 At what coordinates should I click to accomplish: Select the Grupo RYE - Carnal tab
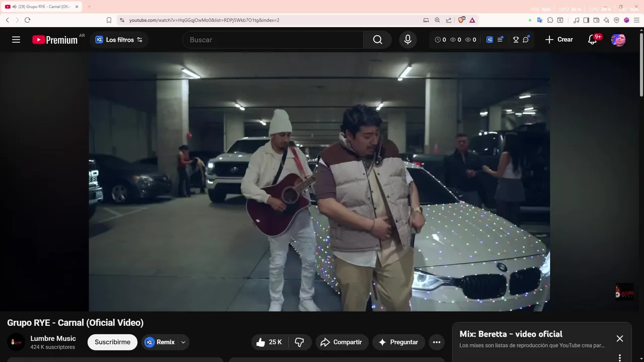tap(42, 7)
